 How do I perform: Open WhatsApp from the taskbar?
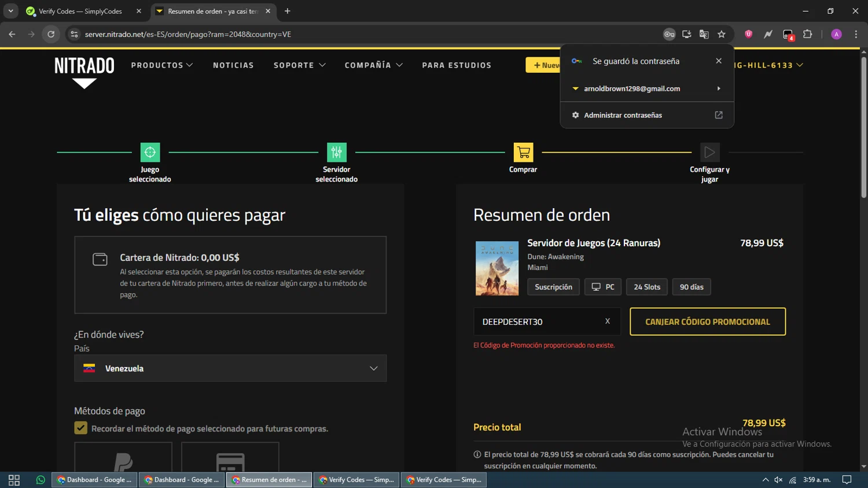point(41,480)
